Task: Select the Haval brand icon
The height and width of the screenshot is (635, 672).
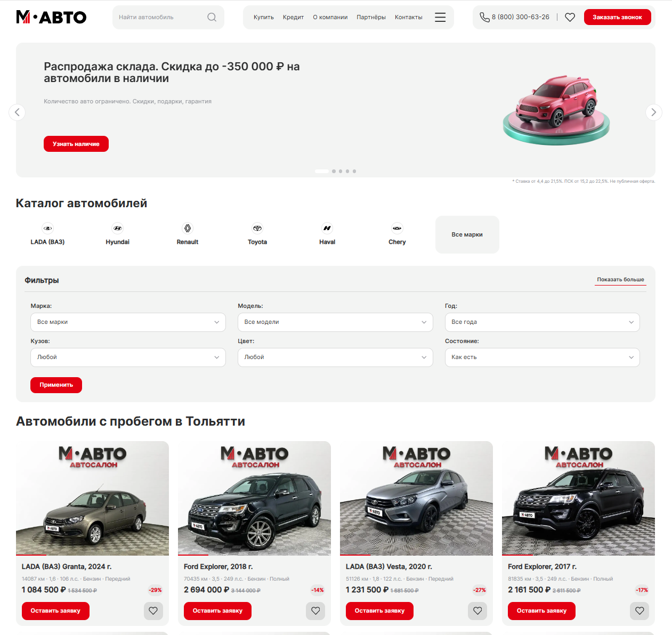Action: 327,228
